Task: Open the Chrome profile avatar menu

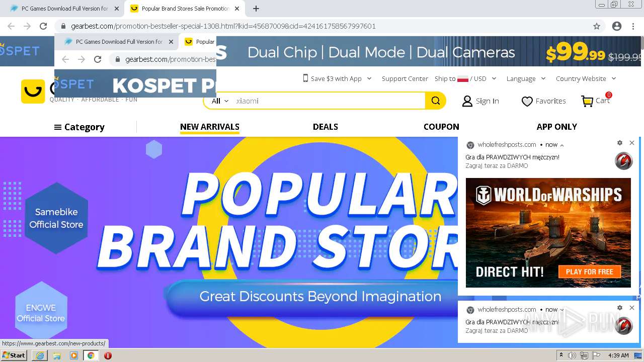Action: pos(617,26)
